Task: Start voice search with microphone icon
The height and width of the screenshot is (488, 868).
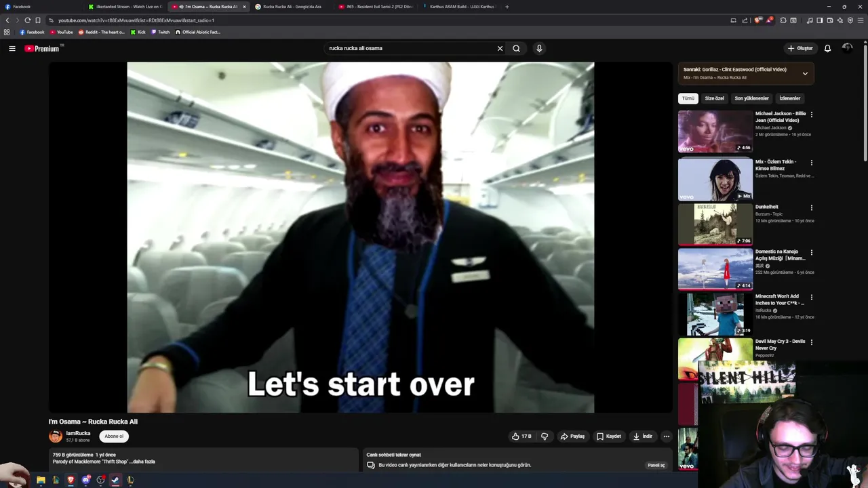Action: point(539,48)
